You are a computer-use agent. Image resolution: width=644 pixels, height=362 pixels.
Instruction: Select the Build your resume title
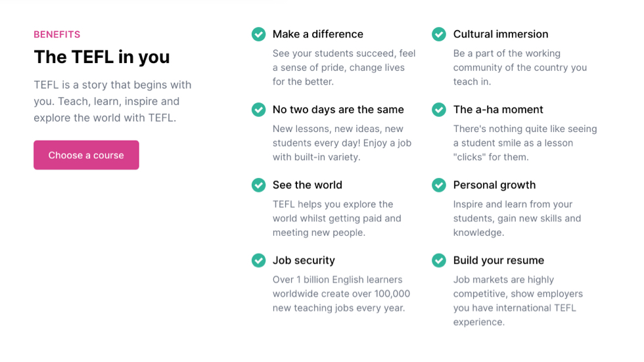point(498,261)
